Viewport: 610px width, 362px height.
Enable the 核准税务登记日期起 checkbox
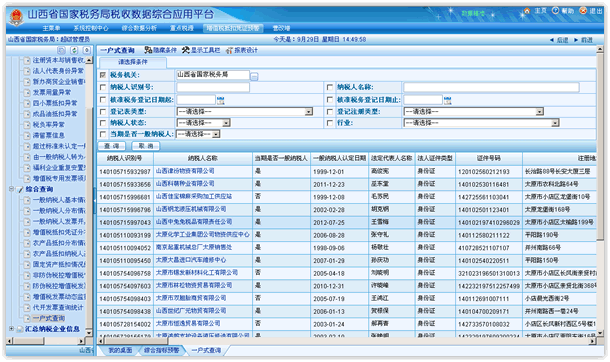103,100
